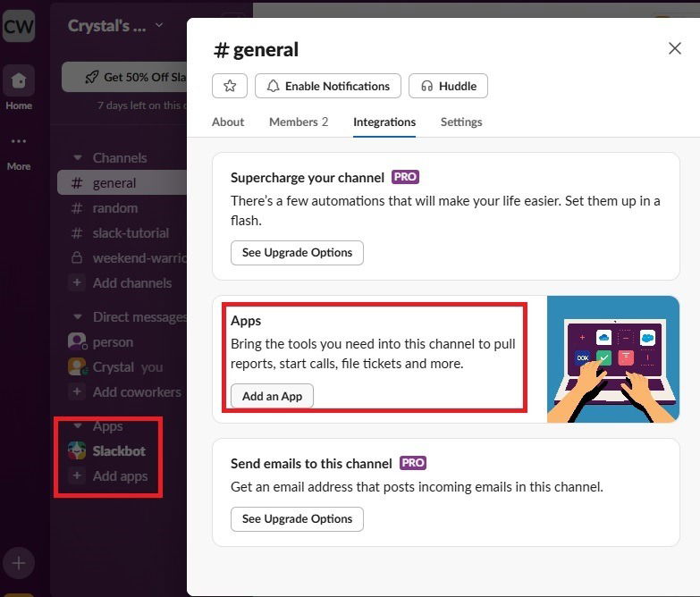Open Crystal's workspace dropdown menu
The image size is (700, 597).
115,25
